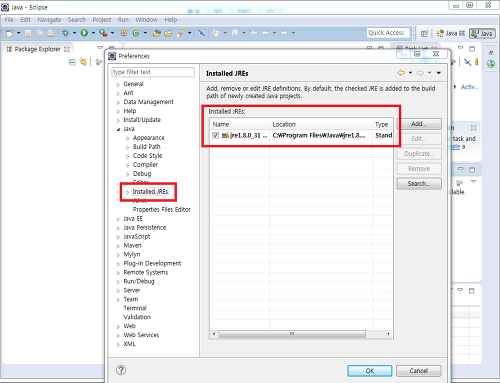This screenshot has height=383, width=500.
Task: Click the JRE table scroll right arrow
Action: tap(388, 334)
